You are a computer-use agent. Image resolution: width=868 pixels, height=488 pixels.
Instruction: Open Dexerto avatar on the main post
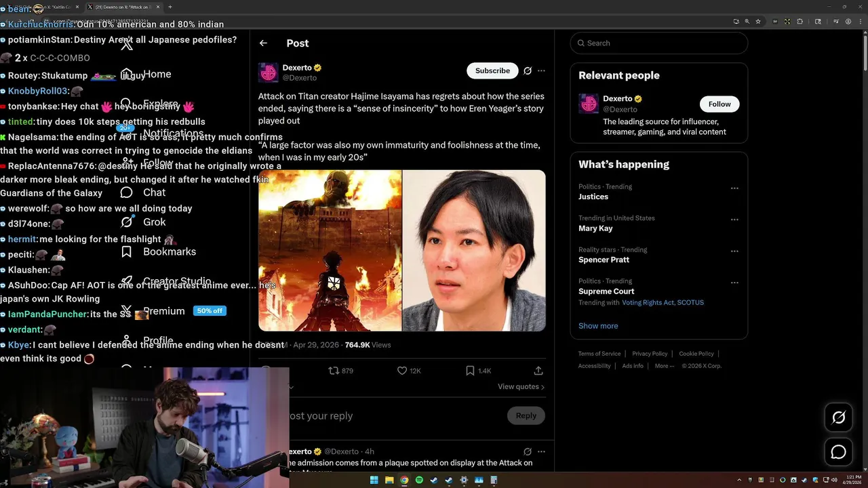tap(268, 73)
